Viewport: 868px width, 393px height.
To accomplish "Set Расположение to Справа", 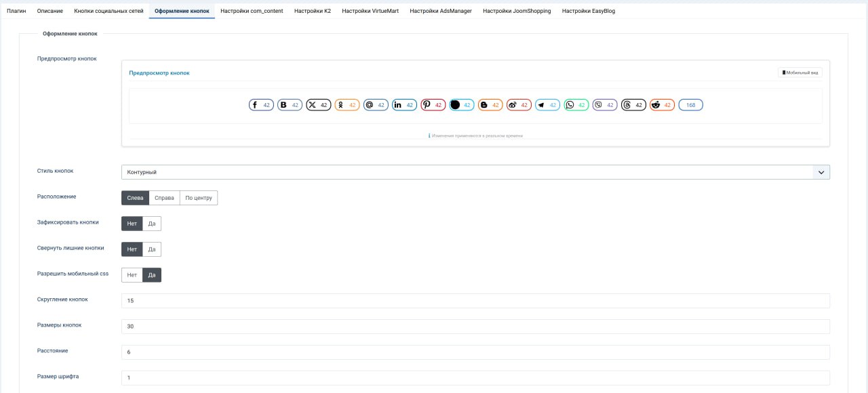I will point(164,198).
